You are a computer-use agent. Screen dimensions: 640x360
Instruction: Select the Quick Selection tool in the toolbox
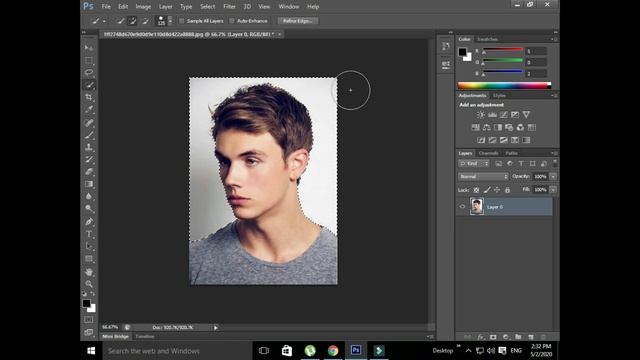click(x=89, y=85)
